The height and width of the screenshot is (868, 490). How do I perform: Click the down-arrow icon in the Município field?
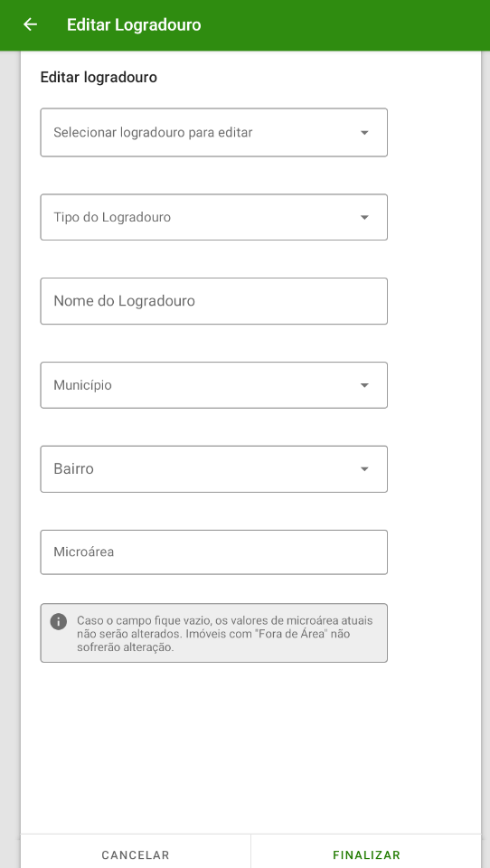364,385
